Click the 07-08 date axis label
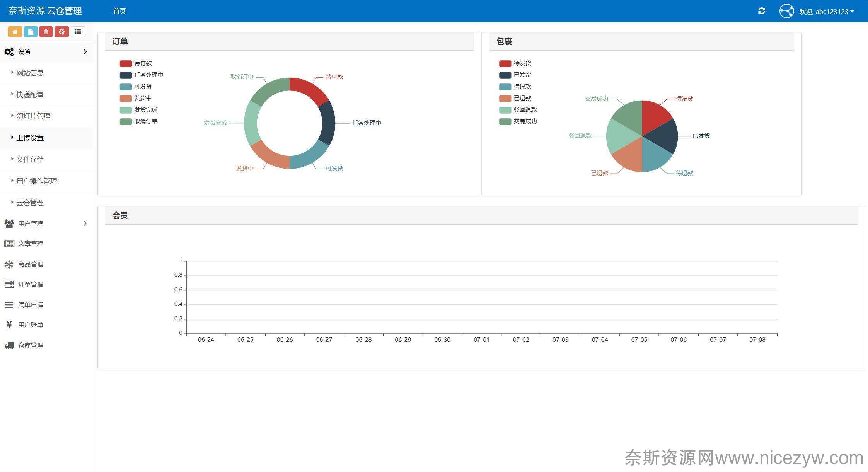The height and width of the screenshot is (472, 868). tap(757, 340)
